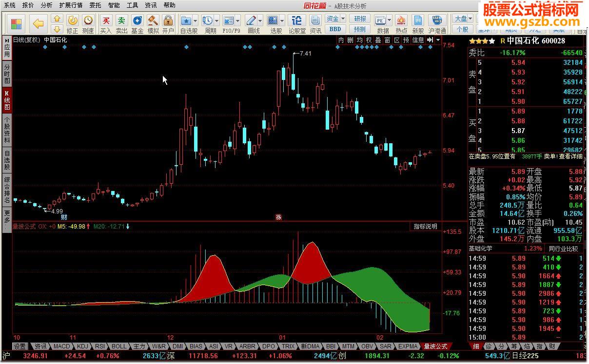Image resolution: width=589 pixels, height=364 pixels.
Task: Expand the 选股 dropdown arrow
Action: point(282,21)
